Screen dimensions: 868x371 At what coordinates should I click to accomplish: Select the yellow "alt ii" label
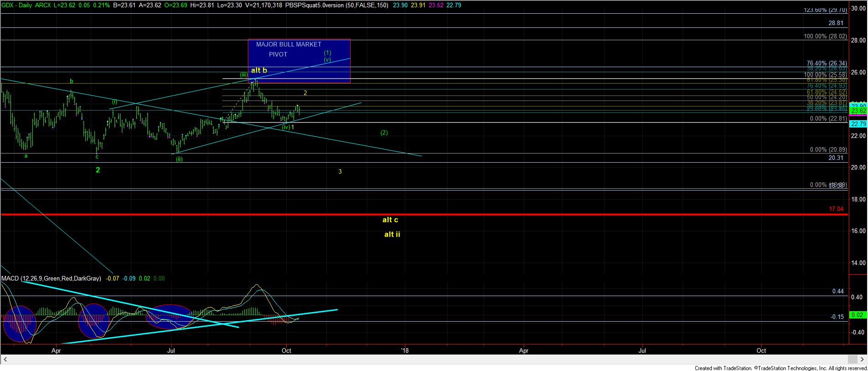pos(392,234)
